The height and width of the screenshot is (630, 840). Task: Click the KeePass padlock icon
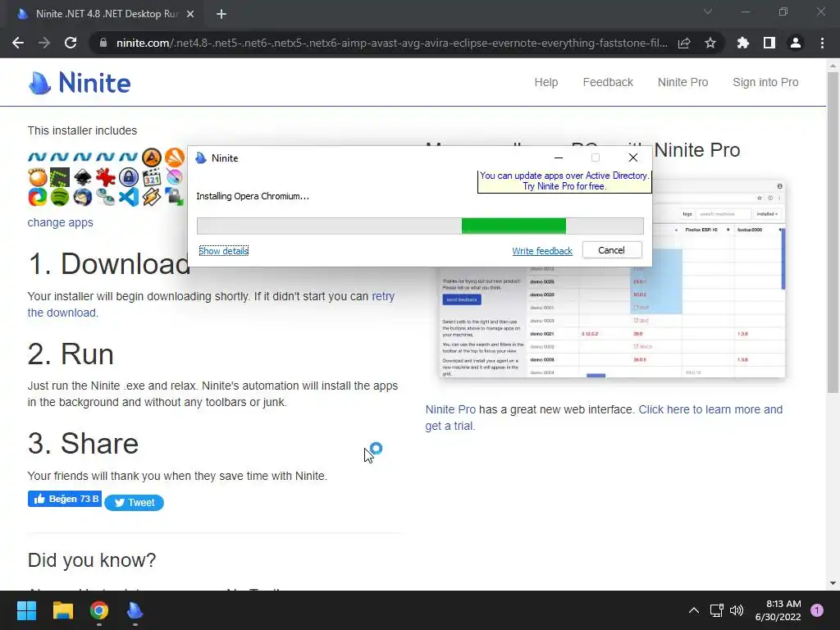click(x=129, y=177)
